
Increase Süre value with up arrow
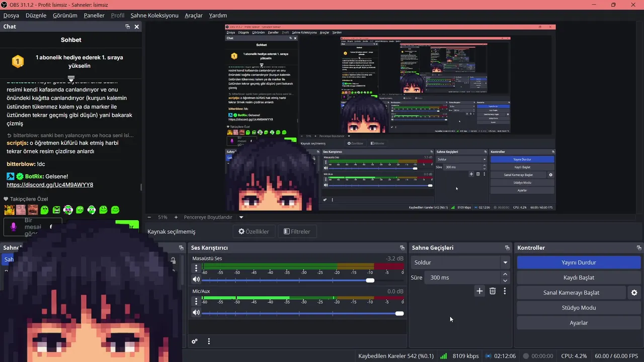pyautogui.click(x=505, y=275)
